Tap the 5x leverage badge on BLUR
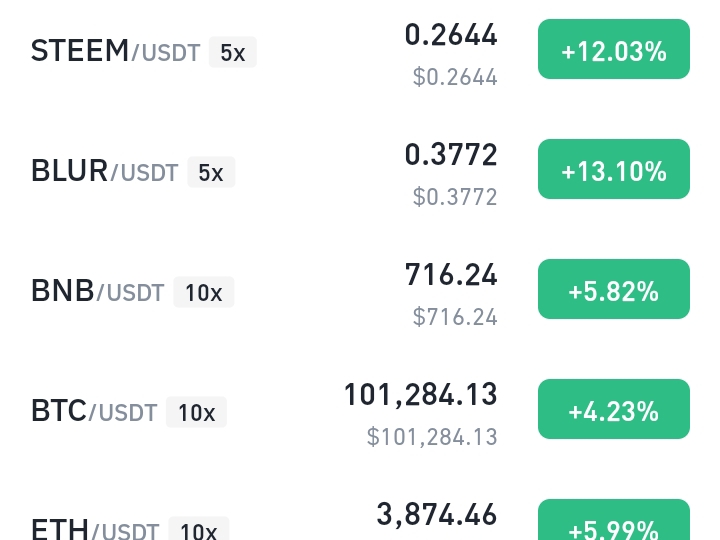Image resolution: width=720 pixels, height=540 pixels. [x=211, y=172]
